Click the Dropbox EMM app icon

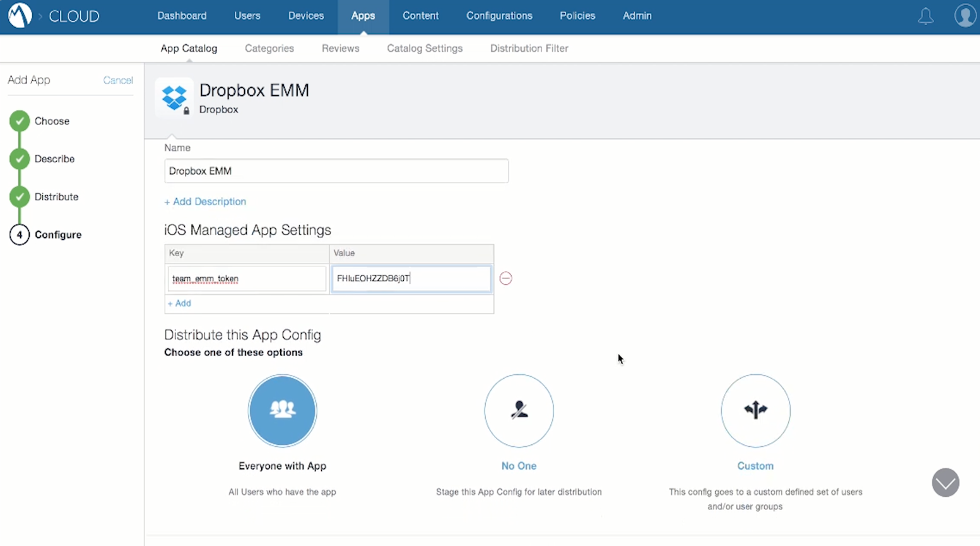(174, 98)
